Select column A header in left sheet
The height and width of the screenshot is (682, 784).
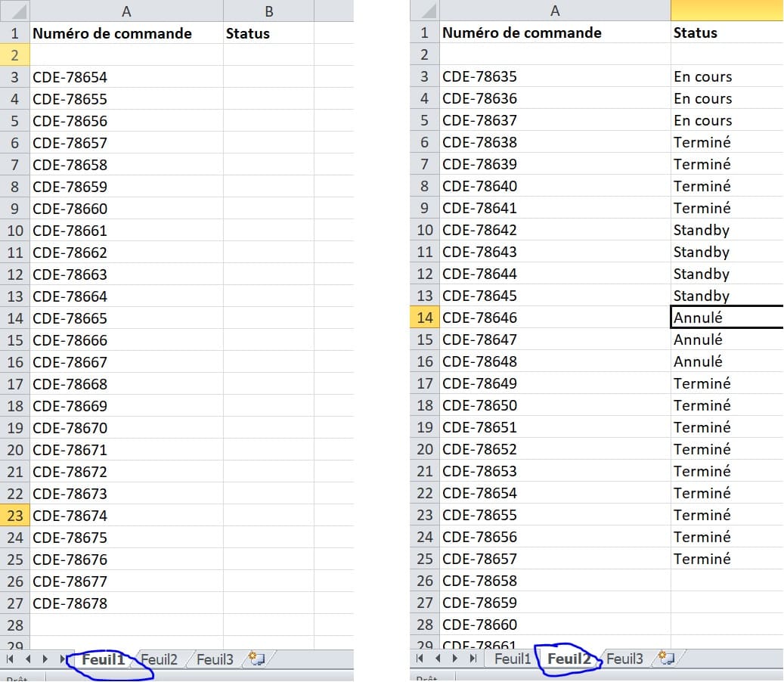(126, 11)
